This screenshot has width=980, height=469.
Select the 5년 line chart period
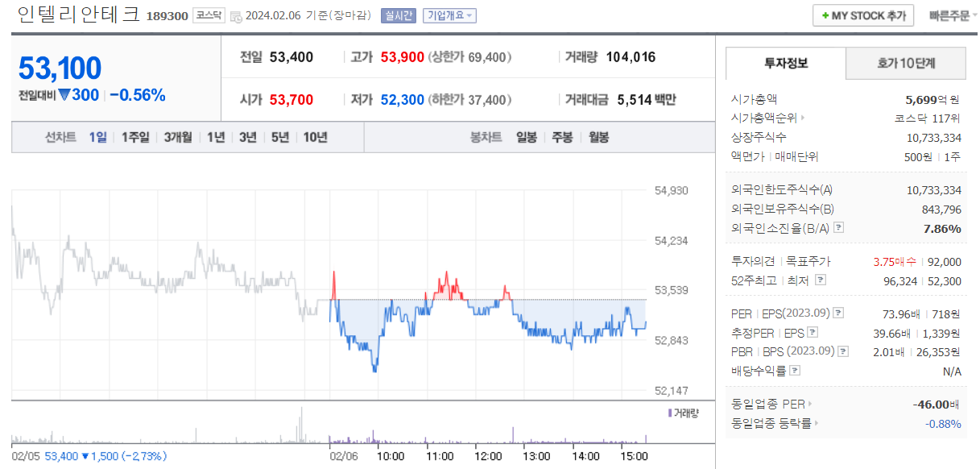tap(280, 137)
